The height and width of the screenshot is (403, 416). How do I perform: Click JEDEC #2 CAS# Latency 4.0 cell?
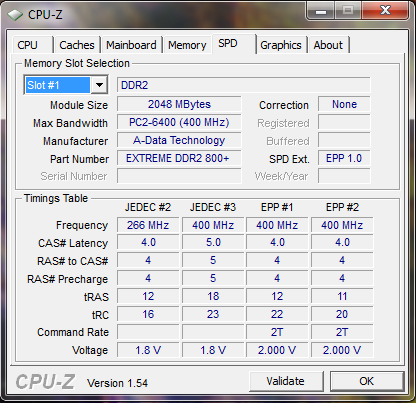tap(148, 242)
